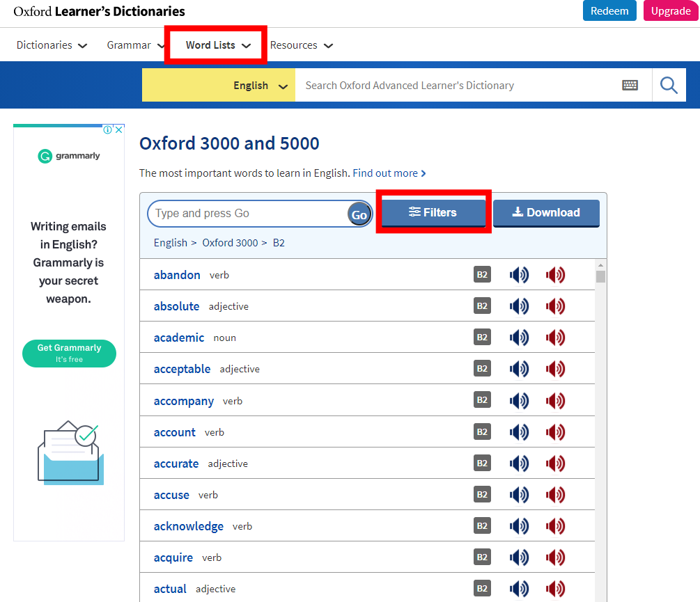Screen dimensions: 700x602
Task: Play British pronunciation for acquire
Action: [x=519, y=557]
